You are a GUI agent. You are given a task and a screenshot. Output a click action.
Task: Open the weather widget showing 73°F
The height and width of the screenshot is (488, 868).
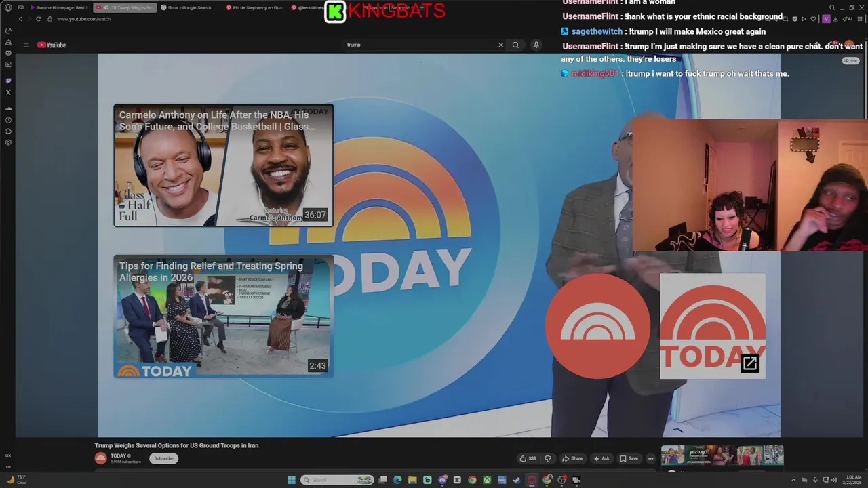[x=16, y=479]
